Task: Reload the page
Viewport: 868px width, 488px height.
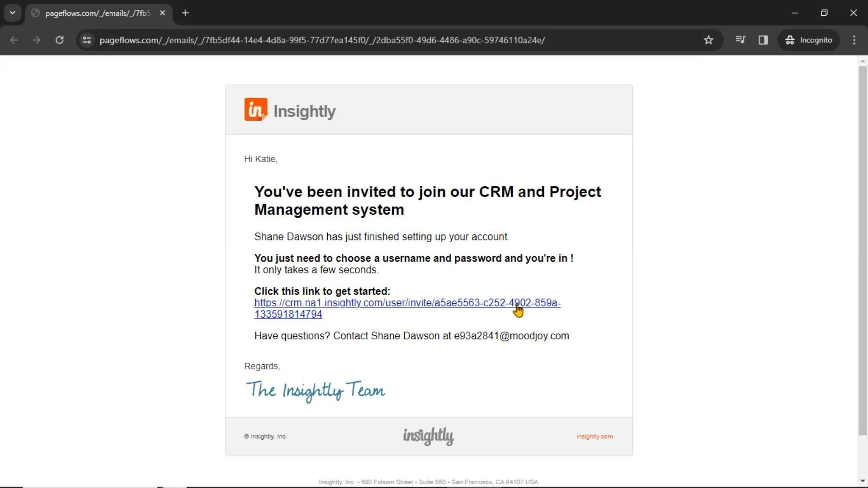Action: [x=59, y=40]
